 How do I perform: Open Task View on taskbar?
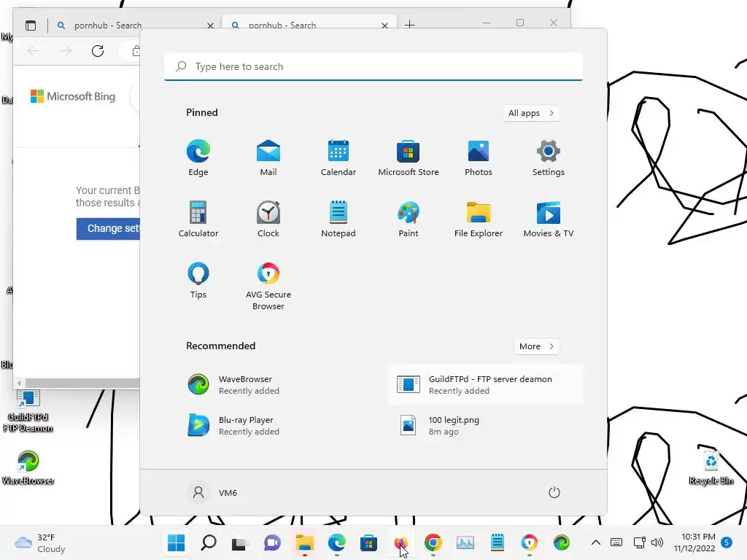[239, 542]
